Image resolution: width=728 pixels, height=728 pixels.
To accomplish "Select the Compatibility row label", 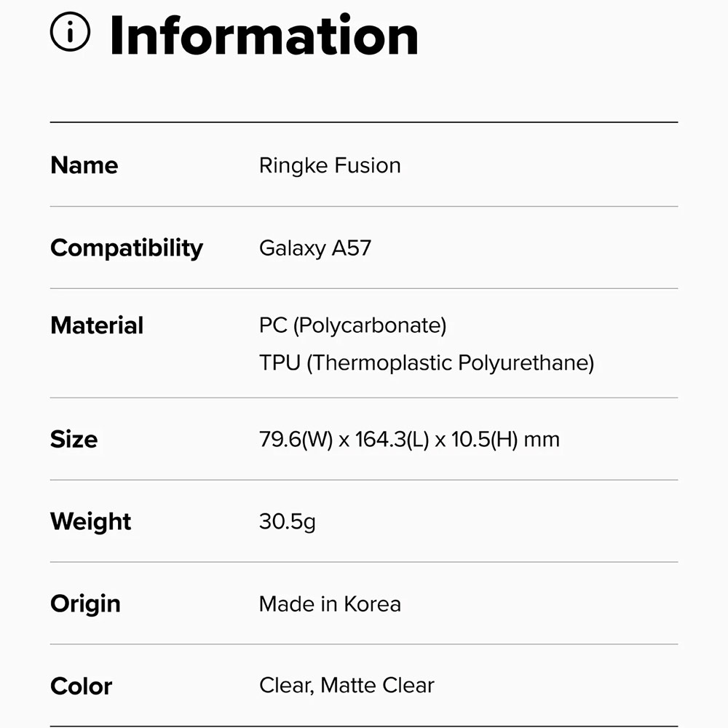I will 127,248.
